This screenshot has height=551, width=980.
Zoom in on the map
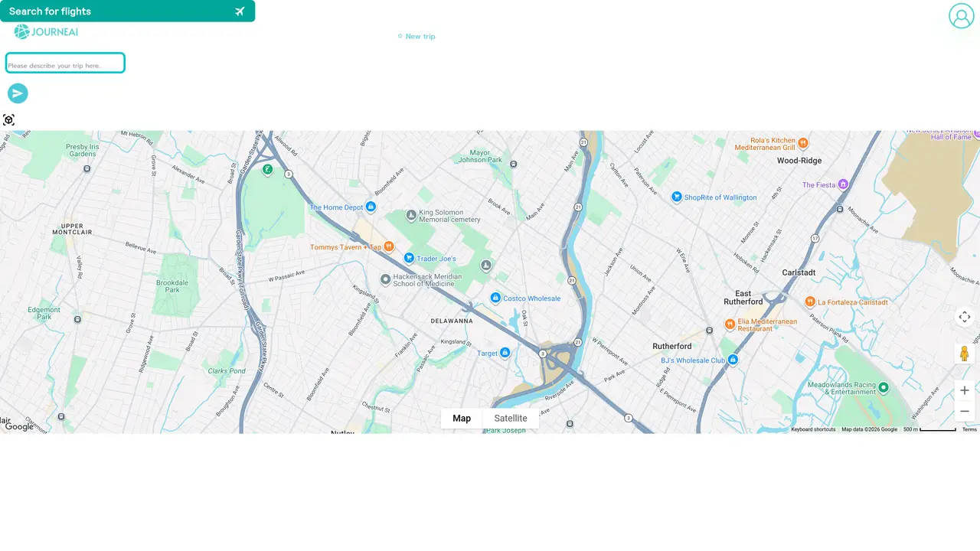[x=965, y=390]
